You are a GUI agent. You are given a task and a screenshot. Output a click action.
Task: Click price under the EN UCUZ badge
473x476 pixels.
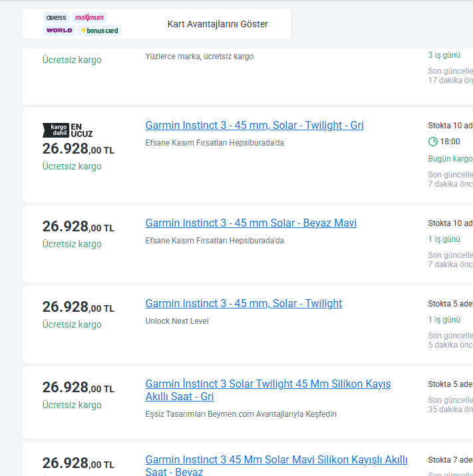(79, 149)
